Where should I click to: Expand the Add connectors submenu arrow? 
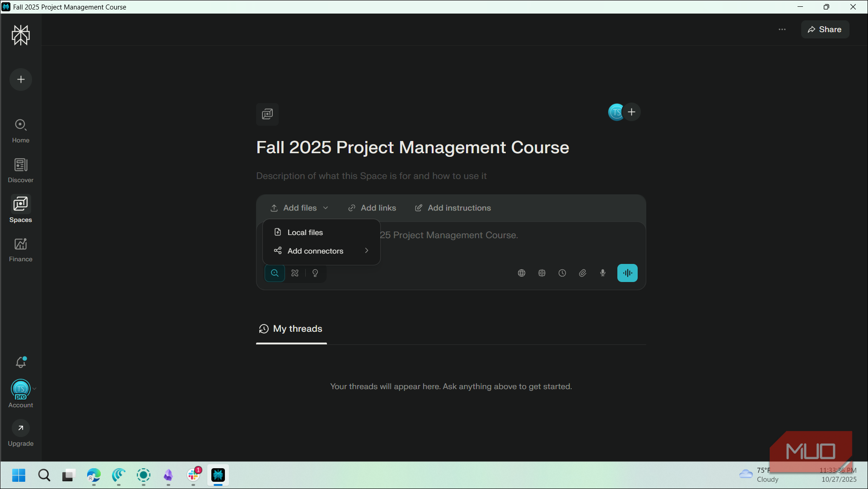point(367,250)
